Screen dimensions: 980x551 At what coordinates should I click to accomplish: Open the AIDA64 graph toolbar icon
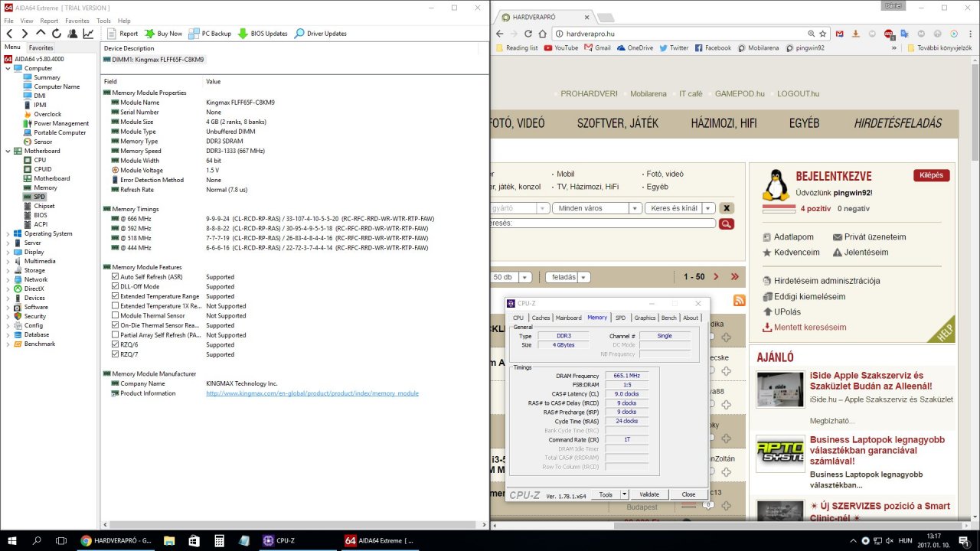(x=88, y=34)
